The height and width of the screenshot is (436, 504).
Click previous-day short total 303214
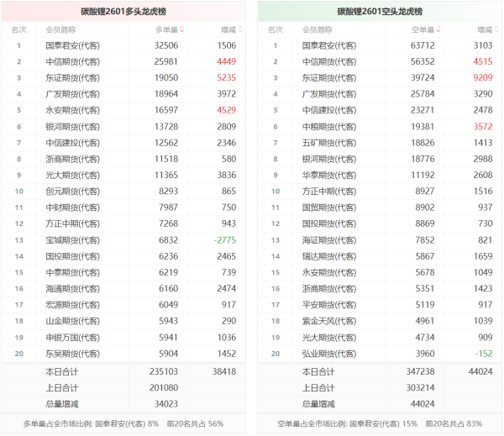(x=420, y=388)
